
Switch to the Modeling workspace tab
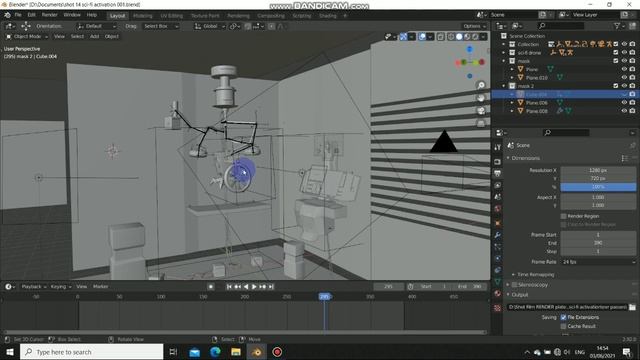coord(142,16)
